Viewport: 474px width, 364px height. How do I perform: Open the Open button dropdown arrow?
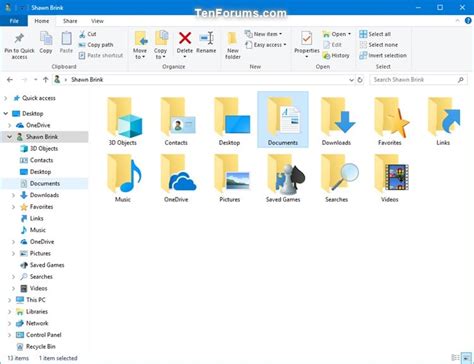pos(349,34)
